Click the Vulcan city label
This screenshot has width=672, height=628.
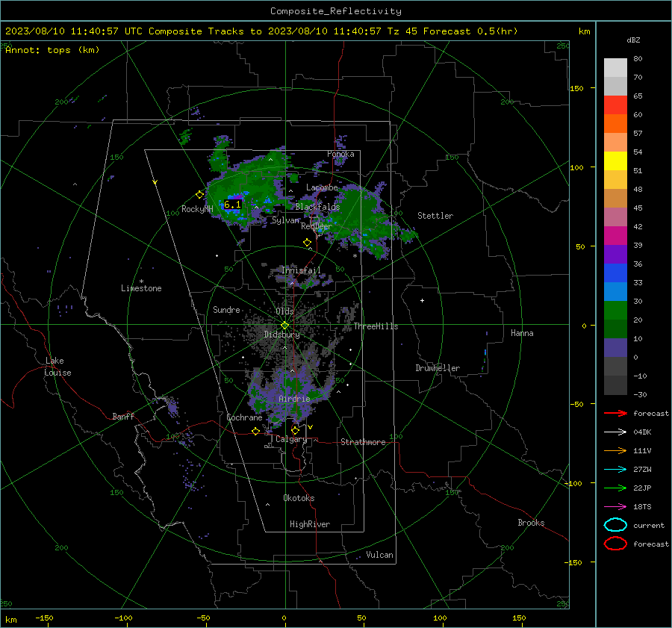pos(379,555)
